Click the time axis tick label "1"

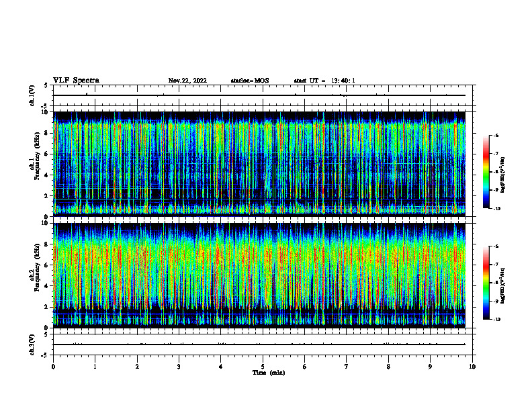(95, 367)
